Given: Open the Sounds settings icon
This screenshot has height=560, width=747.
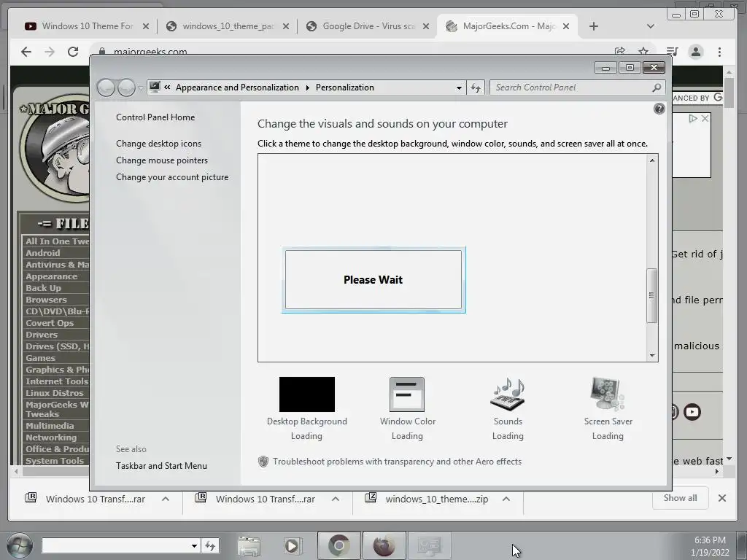Looking at the screenshot, I should 508,394.
